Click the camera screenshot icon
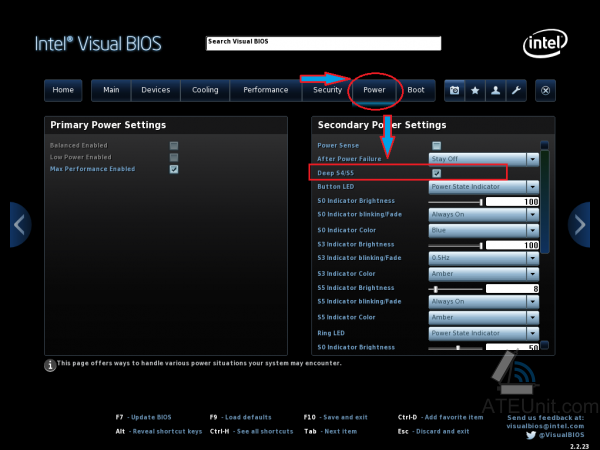The image size is (600, 450). (x=455, y=90)
